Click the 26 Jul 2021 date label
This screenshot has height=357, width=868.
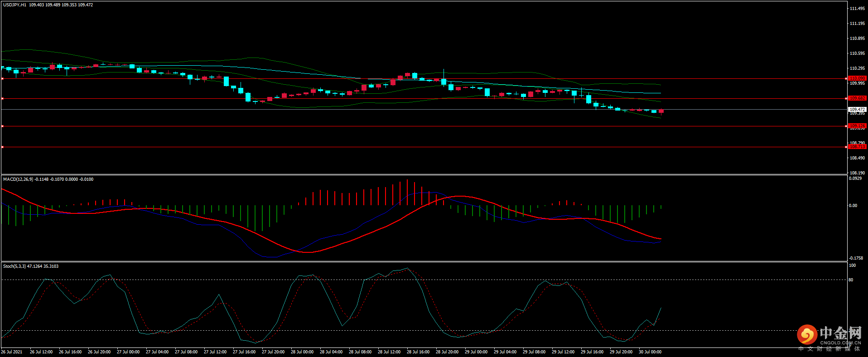click(x=12, y=352)
